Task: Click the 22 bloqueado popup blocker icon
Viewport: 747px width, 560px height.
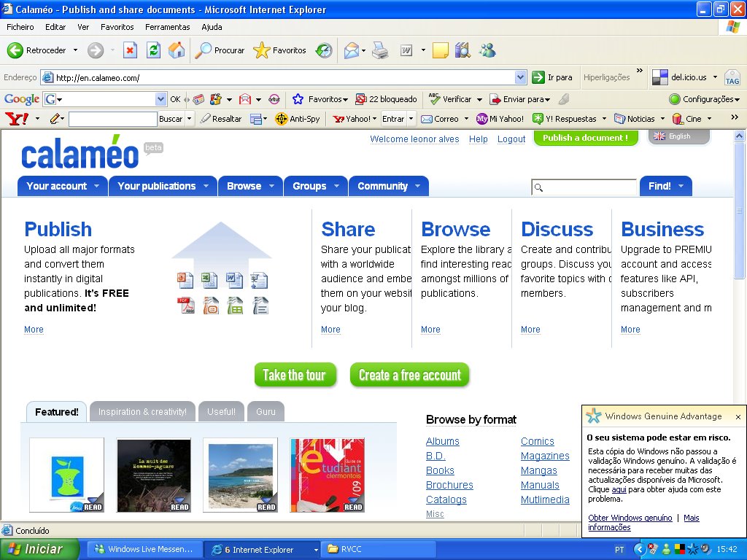Action: coord(360,99)
